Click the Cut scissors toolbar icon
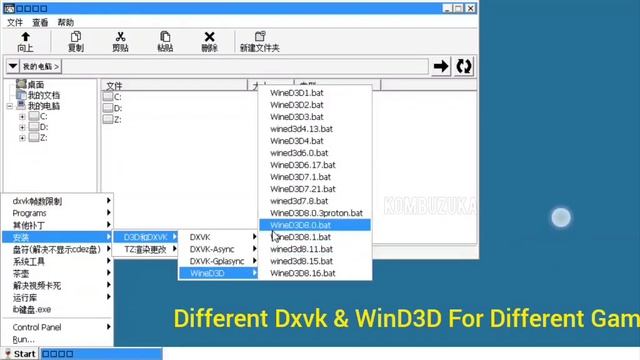 coord(120,42)
